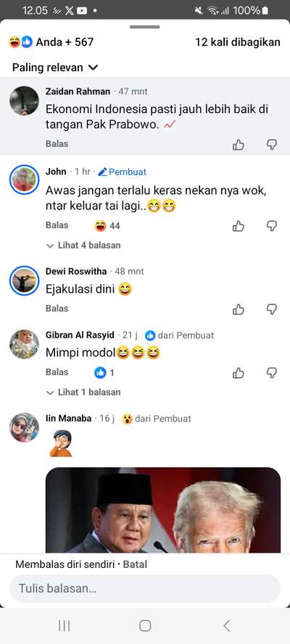The height and width of the screenshot is (644, 290).
Task: Tap thumbs down on John's comment
Action: point(272,226)
